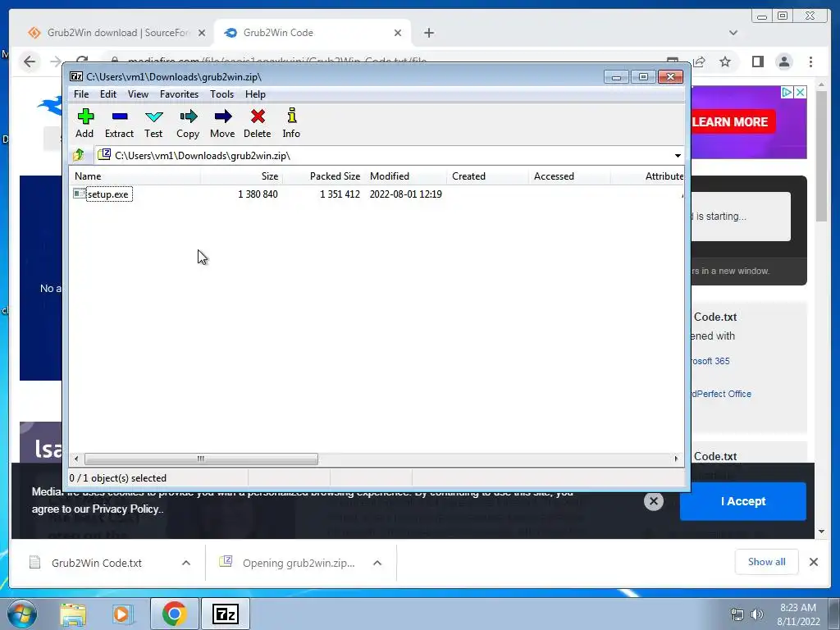
Task: Open the Windows Start menu
Action: 21,614
